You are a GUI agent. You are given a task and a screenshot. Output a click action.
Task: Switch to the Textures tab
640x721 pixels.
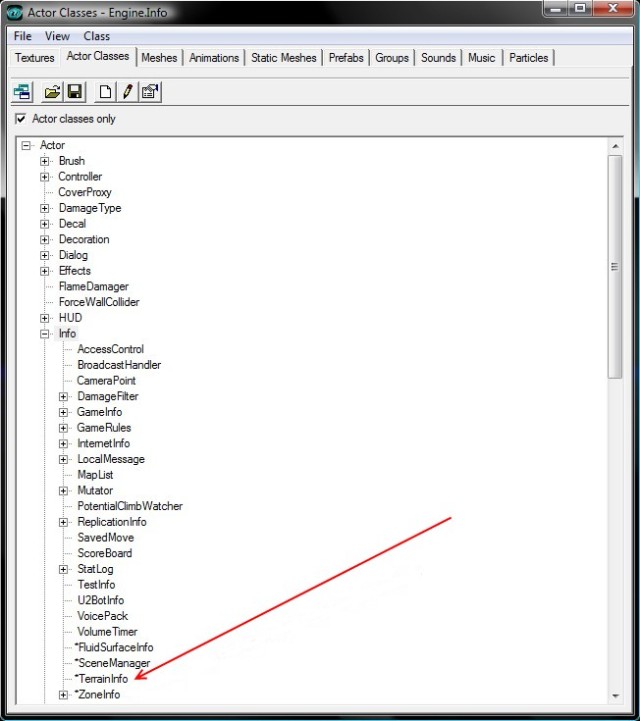click(35, 58)
